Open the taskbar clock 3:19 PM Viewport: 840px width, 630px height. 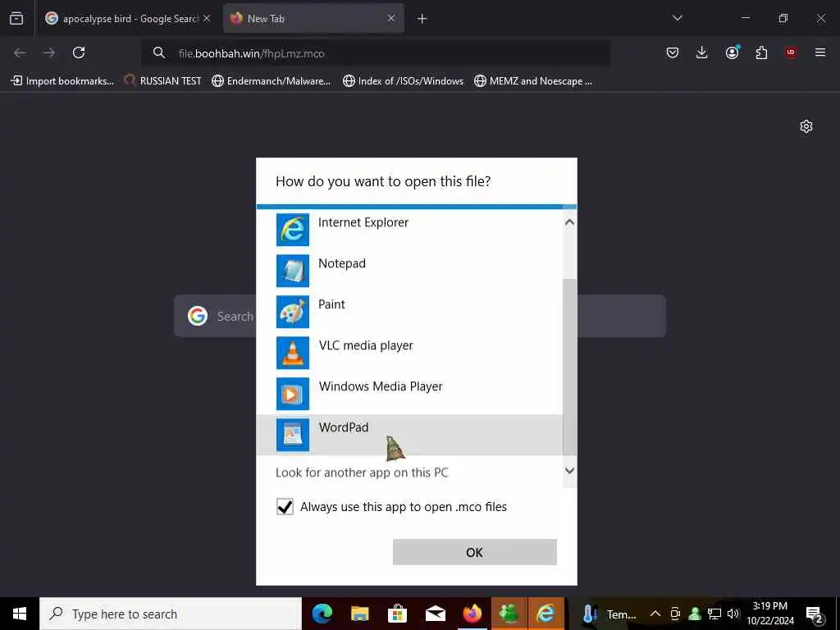769,614
